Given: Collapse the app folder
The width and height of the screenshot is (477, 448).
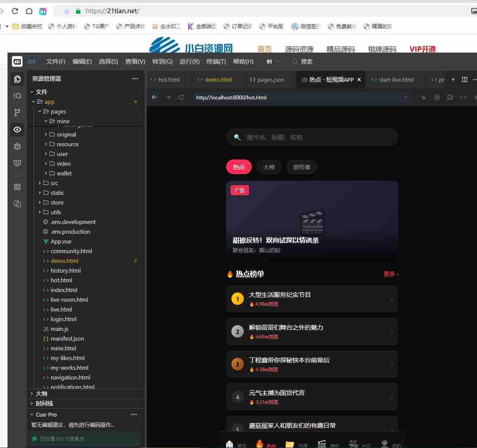Looking at the screenshot, I should coord(34,102).
